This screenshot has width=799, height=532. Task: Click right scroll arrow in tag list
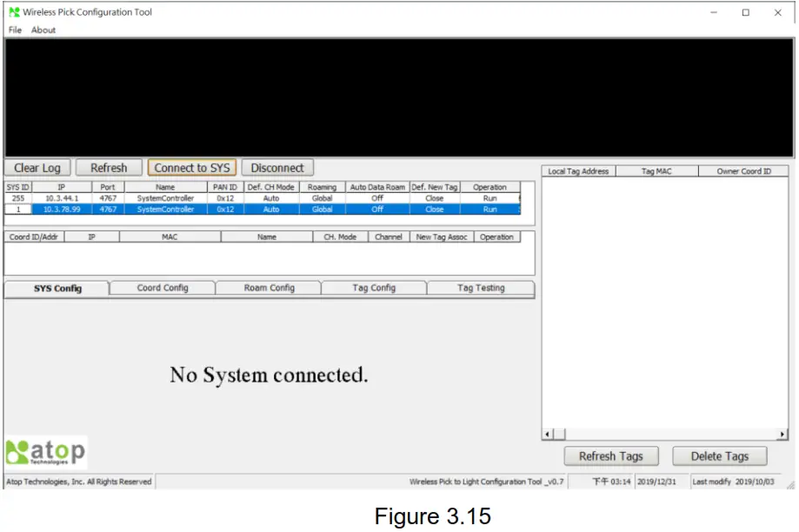click(x=782, y=435)
